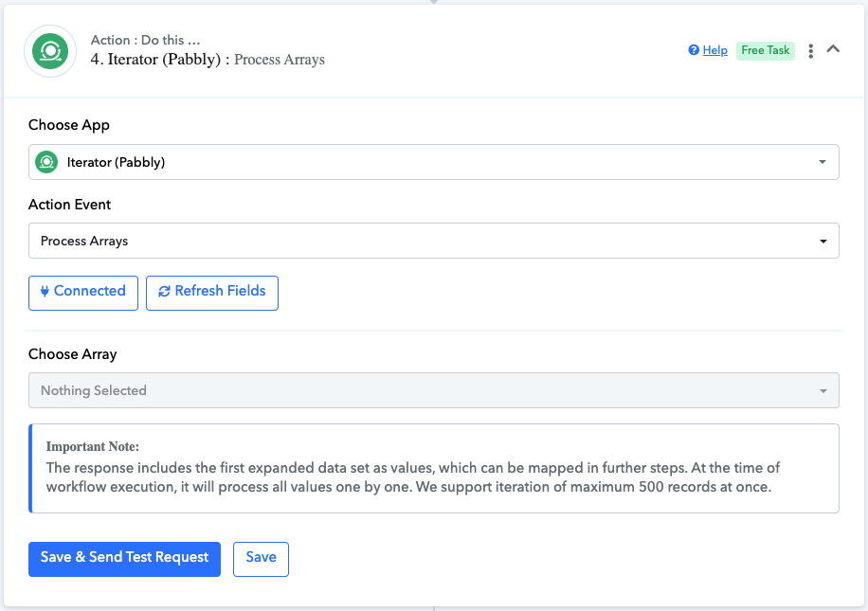Click the step title Iterator (Pabbly) Process Arrays
The image size is (868, 611).
(x=208, y=60)
